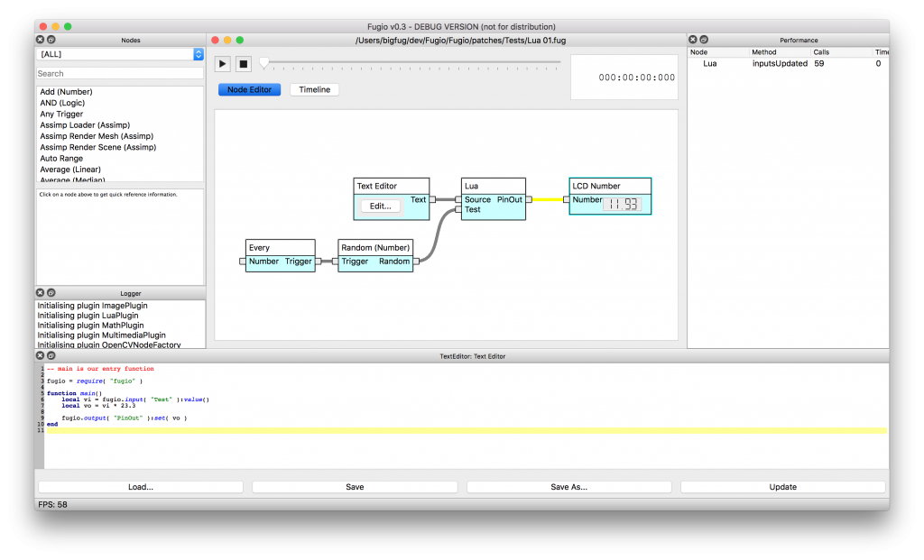
Task: Click the close icon on the Performance panel
Action: (x=692, y=39)
